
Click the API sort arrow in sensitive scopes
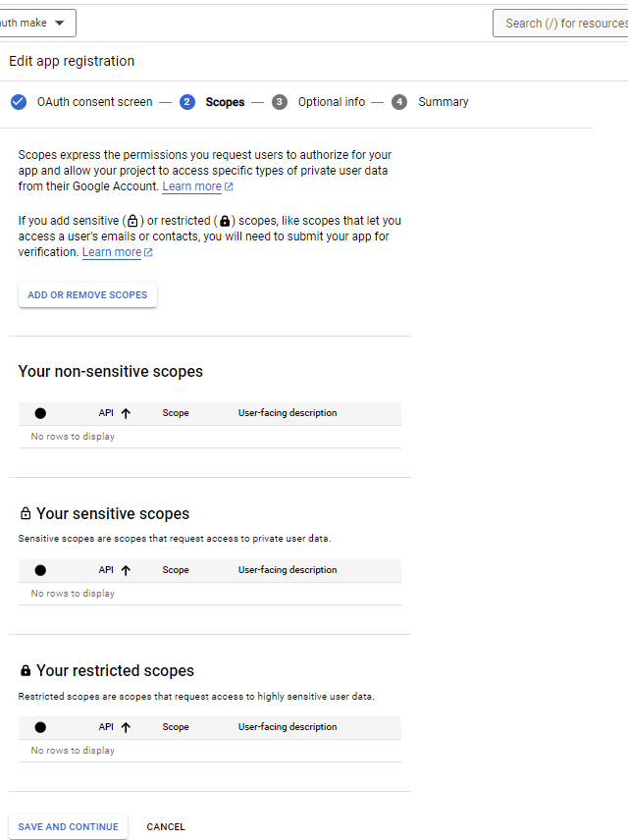126,570
